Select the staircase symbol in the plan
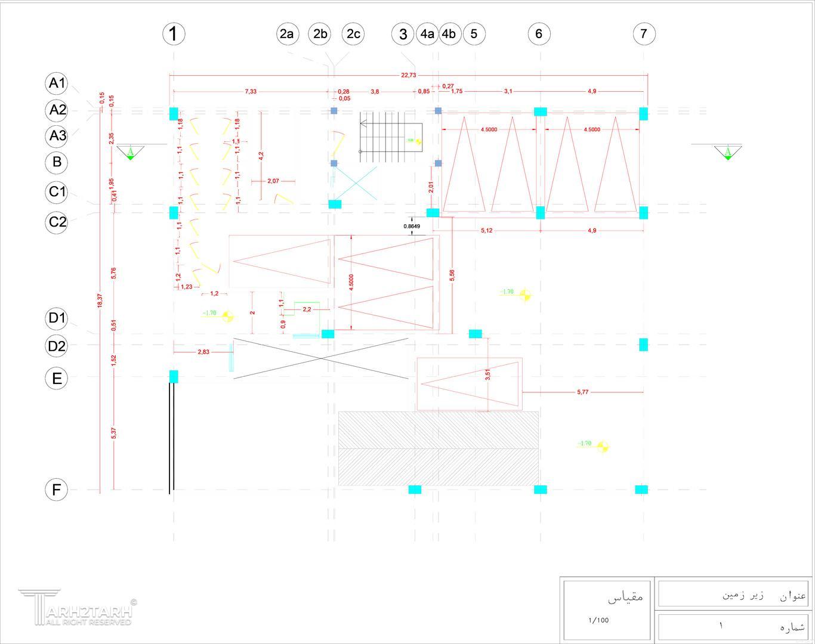Viewport: 815px width, 644px height. pos(391,138)
